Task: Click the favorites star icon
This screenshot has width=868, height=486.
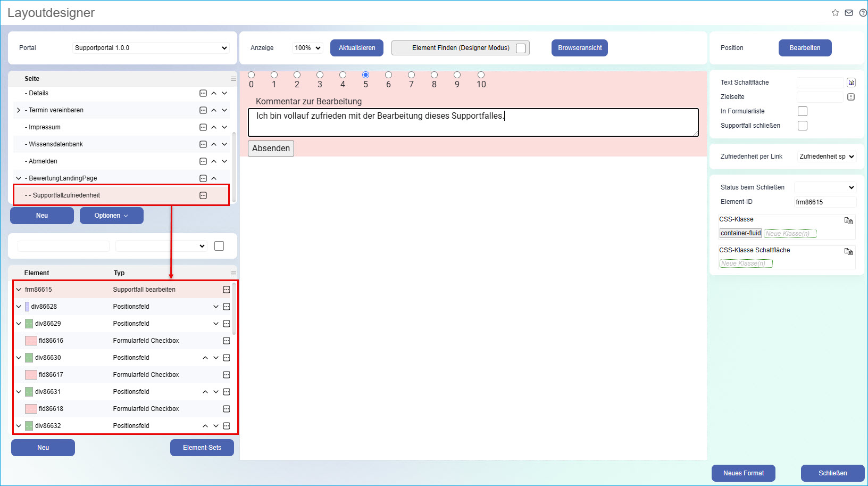Action: pos(835,13)
